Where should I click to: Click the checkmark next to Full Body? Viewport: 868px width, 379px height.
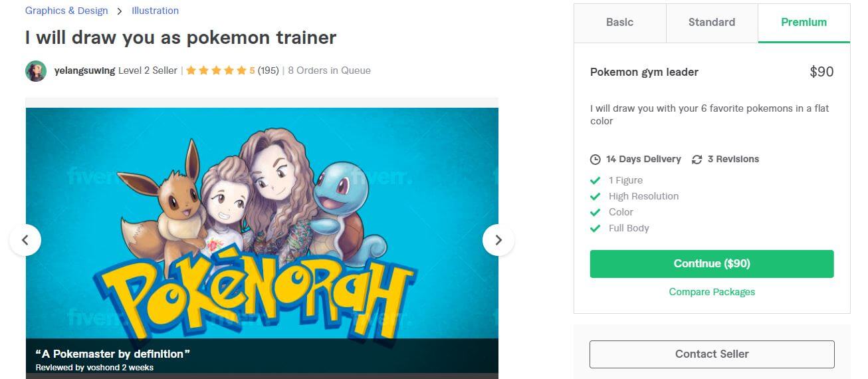(x=596, y=228)
